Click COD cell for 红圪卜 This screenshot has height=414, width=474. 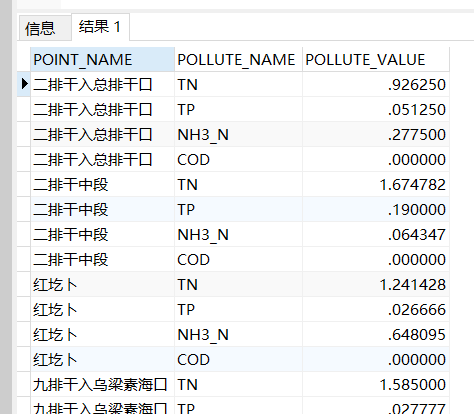[238, 360]
